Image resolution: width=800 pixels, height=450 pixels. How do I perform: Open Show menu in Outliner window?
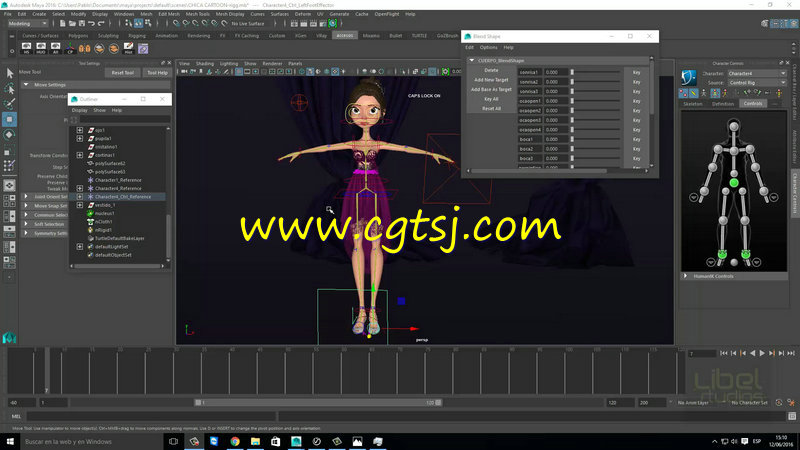99,110
